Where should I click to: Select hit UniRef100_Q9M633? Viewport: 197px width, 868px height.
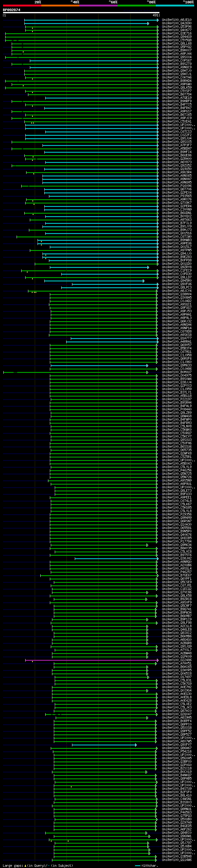tap(177, 365)
